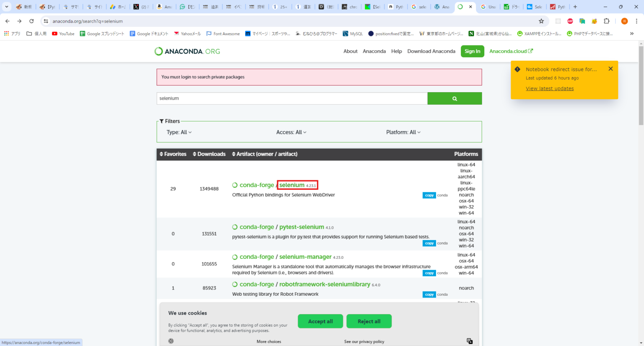Screen dimensions: 644x346
Task: Bookmark this page using the star icon
Action: tap(541, 21)
